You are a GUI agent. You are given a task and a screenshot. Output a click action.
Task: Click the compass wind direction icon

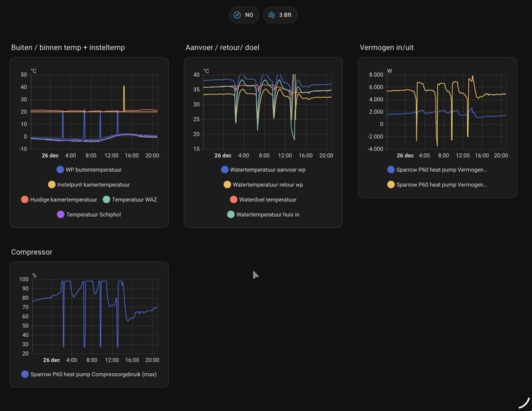pyautogui.click(x=237, y=15)
